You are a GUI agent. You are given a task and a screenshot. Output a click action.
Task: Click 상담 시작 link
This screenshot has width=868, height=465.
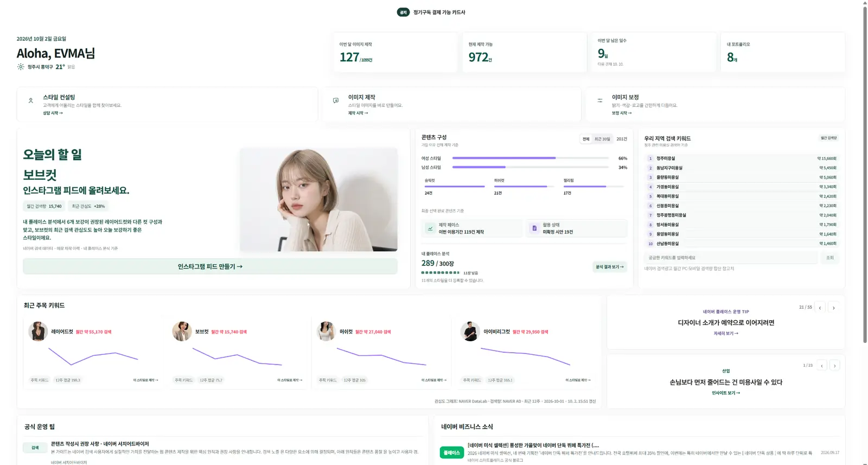tap(53, 113)
